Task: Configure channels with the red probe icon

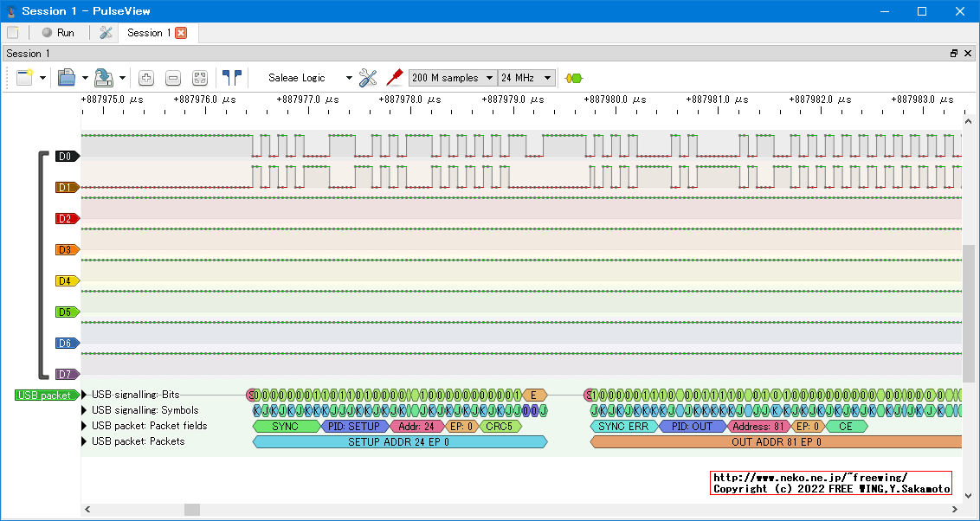Action: click(x=394, y=78)
